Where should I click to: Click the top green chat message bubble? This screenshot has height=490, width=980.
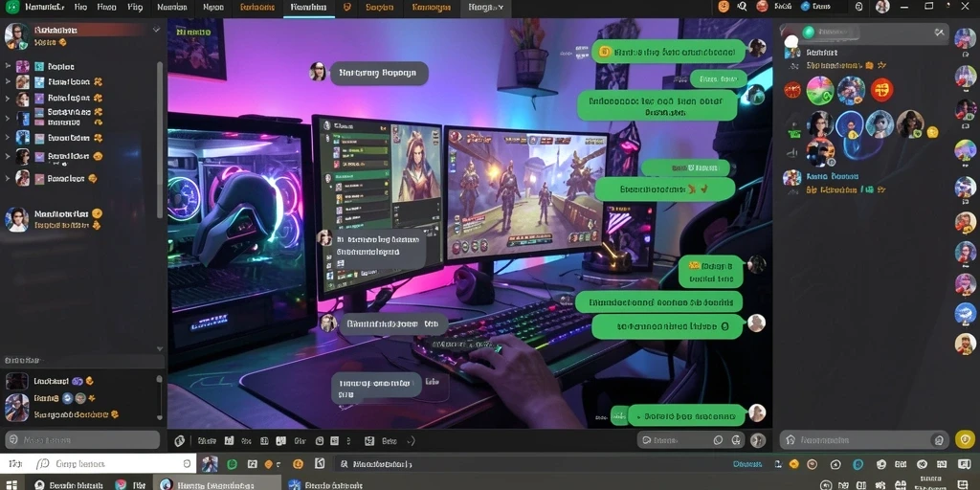(668, 53)
